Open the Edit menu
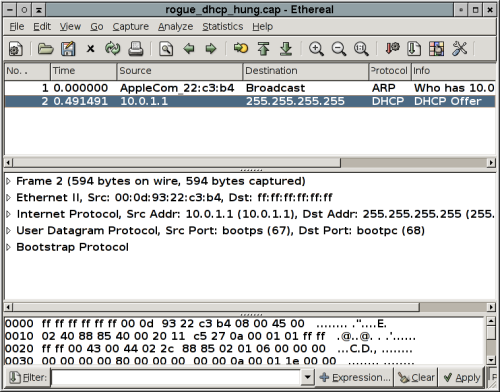500x392 pixels. pos(42,26)
